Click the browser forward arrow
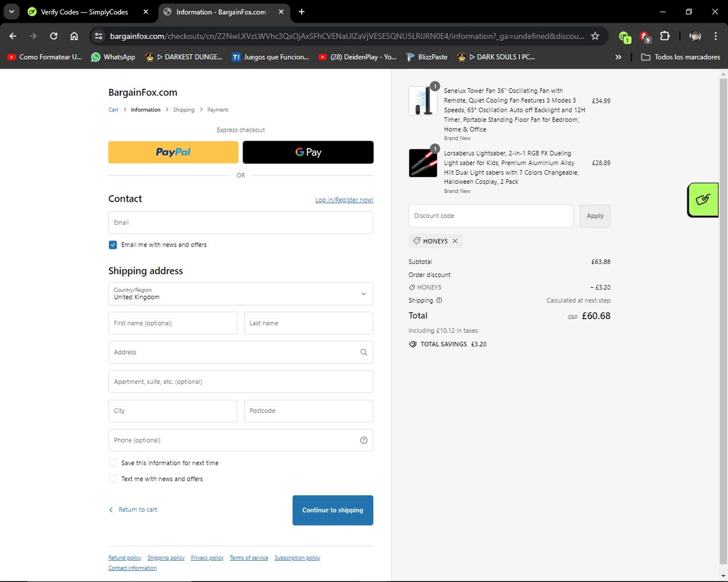This screenshot has height=582, width=728. tap(33, 36)
